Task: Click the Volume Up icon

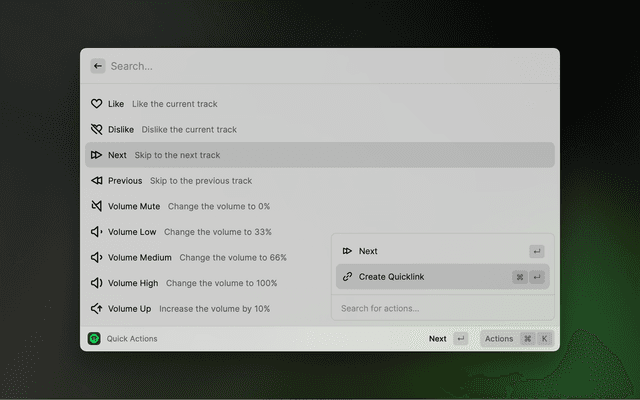Action: pos(97,309)
